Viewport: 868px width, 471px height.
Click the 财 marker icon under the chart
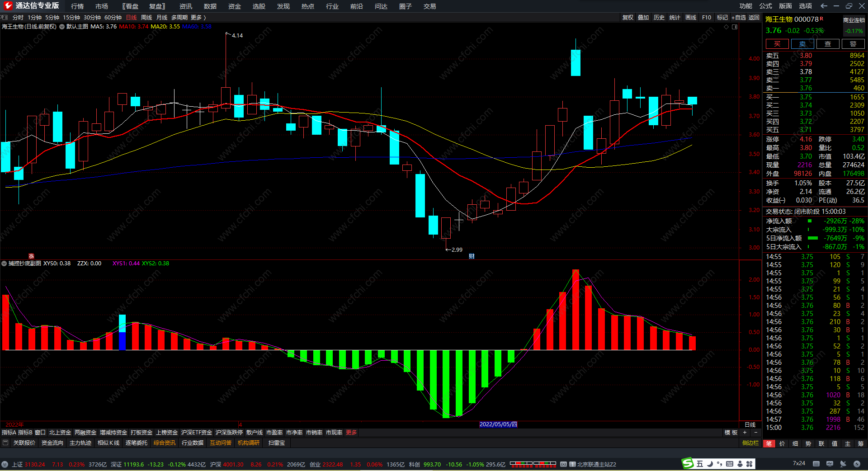[472, 256]
